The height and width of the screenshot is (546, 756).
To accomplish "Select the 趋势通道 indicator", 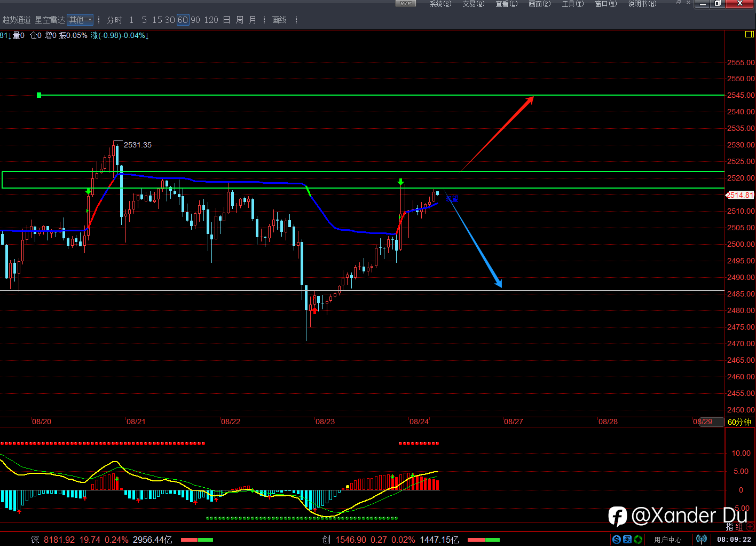I will coord(17,20).
